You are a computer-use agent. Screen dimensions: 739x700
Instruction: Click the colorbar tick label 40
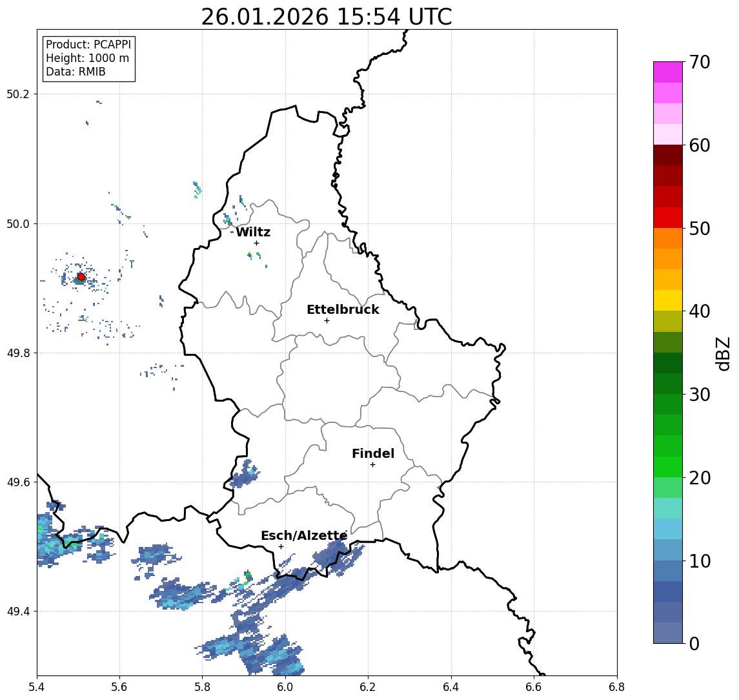coord(700,311)
